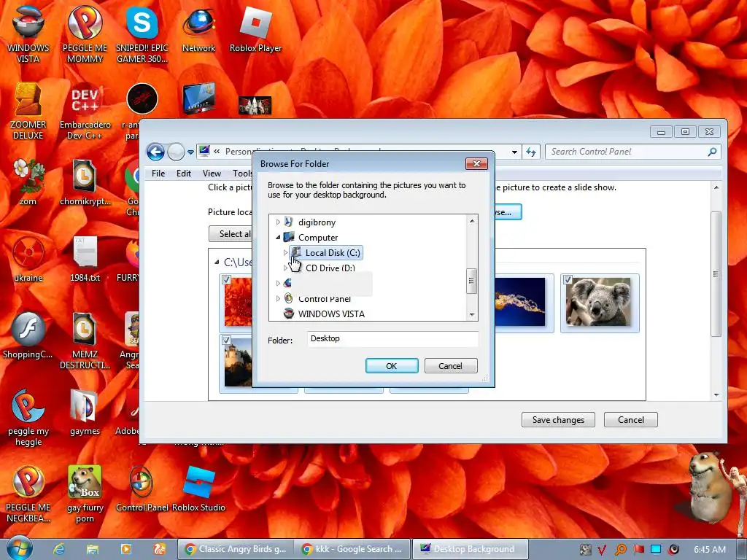Screen dimensions: 747x560
Task: Click the folder tree scroll-down arrow
Action: [472, 314]
